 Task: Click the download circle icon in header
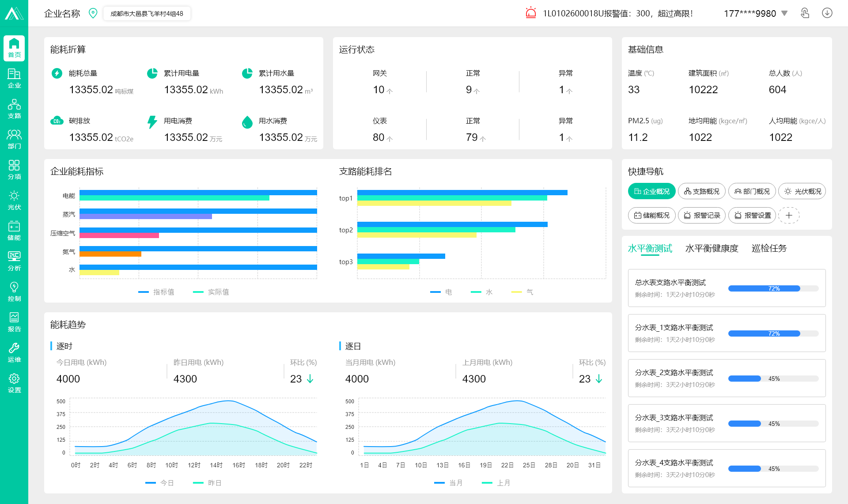[827, 13]
